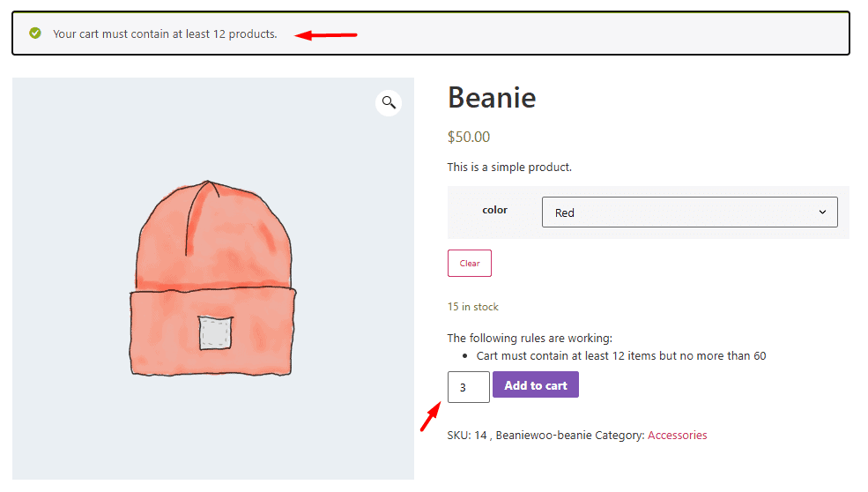Click the Beanie product title heading

click(492, 98)
